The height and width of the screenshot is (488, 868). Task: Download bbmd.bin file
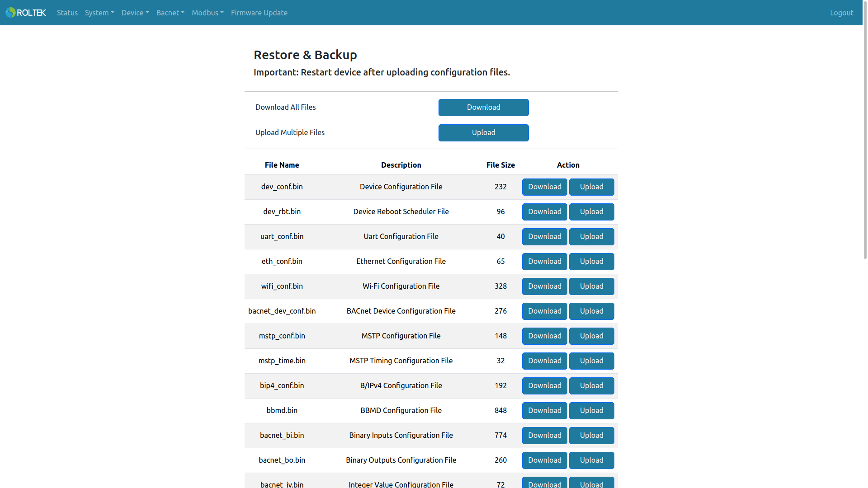544,411
